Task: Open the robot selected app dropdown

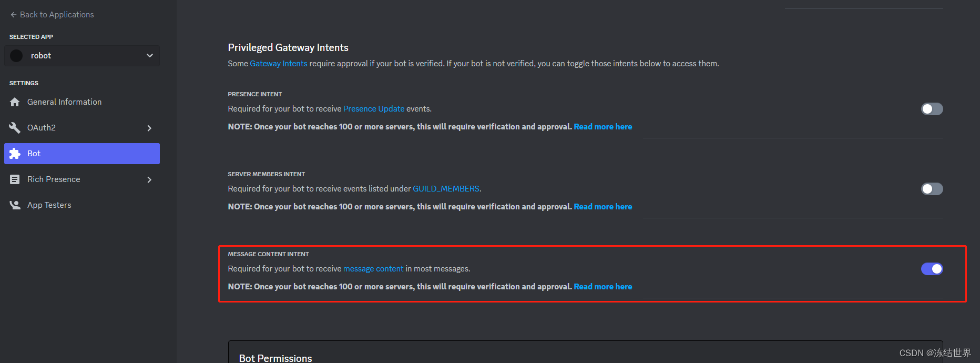Action: tap(82, 56)
